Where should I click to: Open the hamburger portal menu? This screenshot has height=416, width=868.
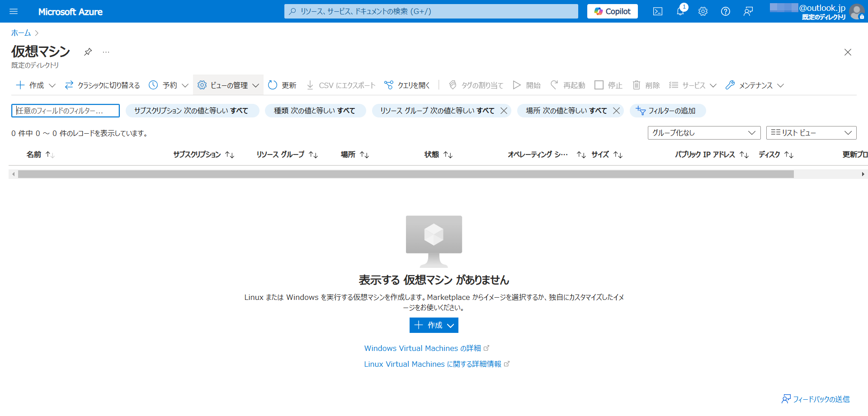point(14,11)
